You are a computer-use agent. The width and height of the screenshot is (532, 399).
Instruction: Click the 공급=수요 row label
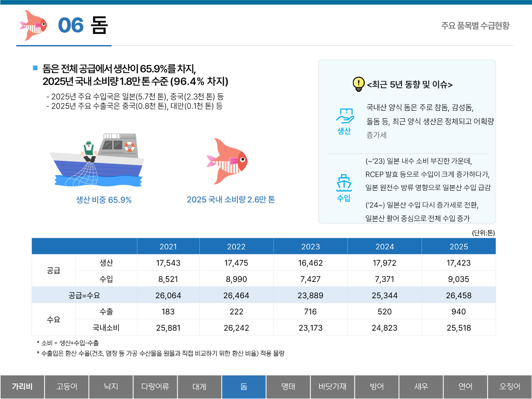[84, 295]
